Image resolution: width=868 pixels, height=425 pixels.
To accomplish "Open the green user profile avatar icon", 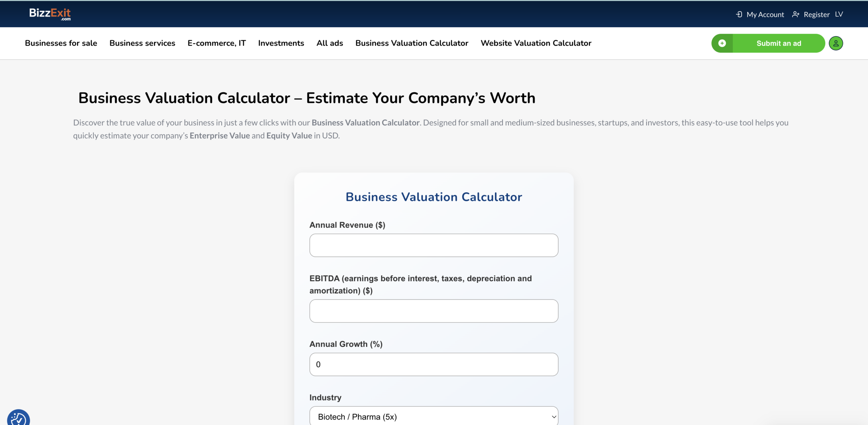I will (x=836, y=43).
